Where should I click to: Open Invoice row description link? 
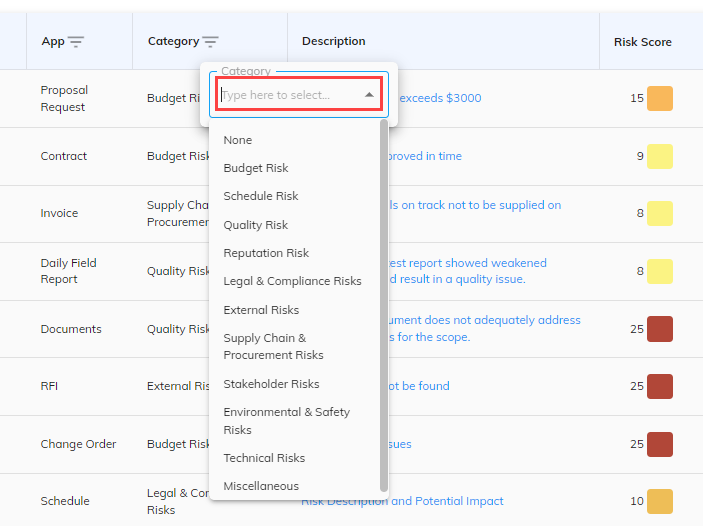(x=475, y=205)
